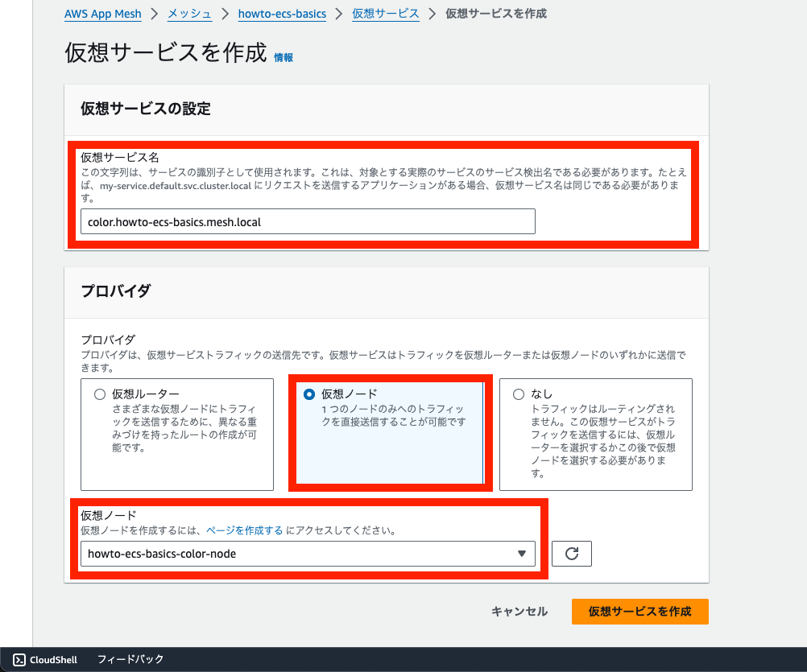Navigate to the 仮想サービス breadcrumb link
This screenshot has height=672, width=807.
(x=386, y=14)
